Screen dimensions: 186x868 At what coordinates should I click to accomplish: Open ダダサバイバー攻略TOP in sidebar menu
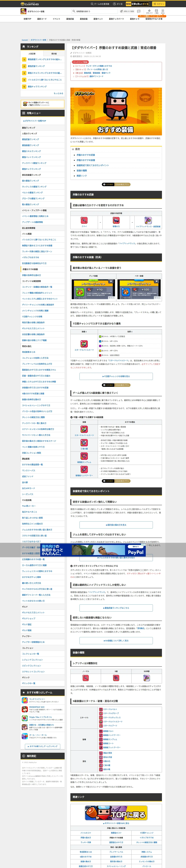[x=35, y=121]
